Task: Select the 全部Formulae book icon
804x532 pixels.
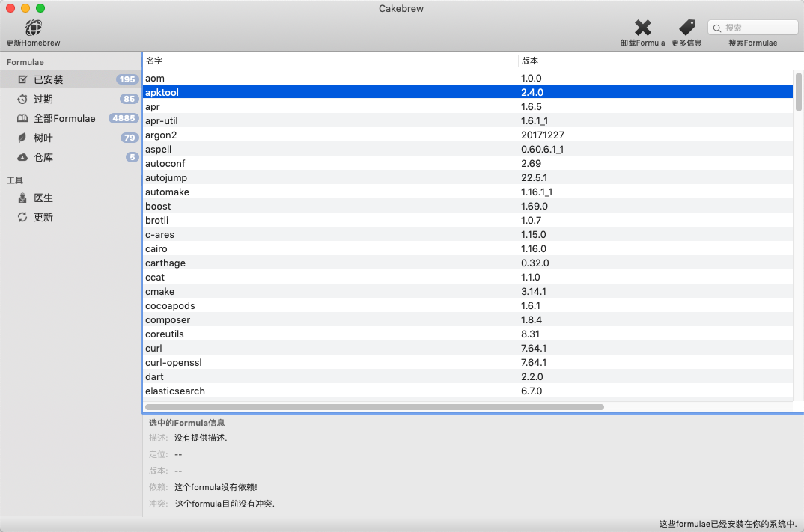Action: tap(22, 118)
